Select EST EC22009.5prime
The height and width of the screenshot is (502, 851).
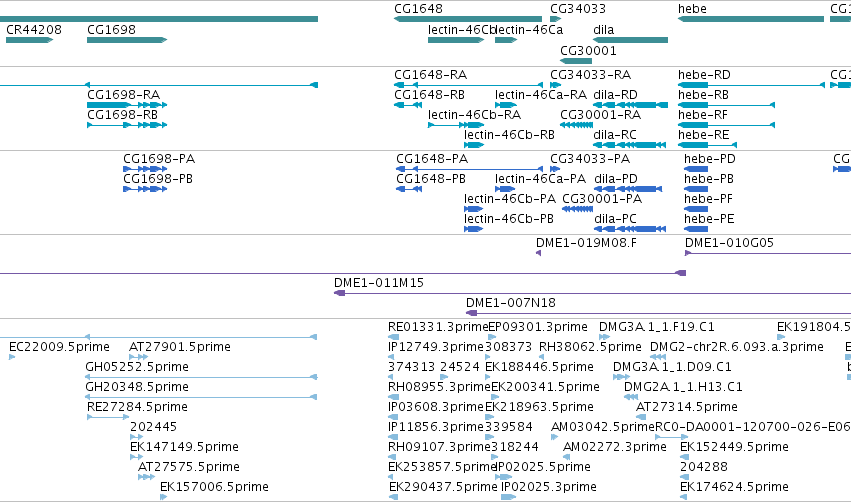[12, 357]
